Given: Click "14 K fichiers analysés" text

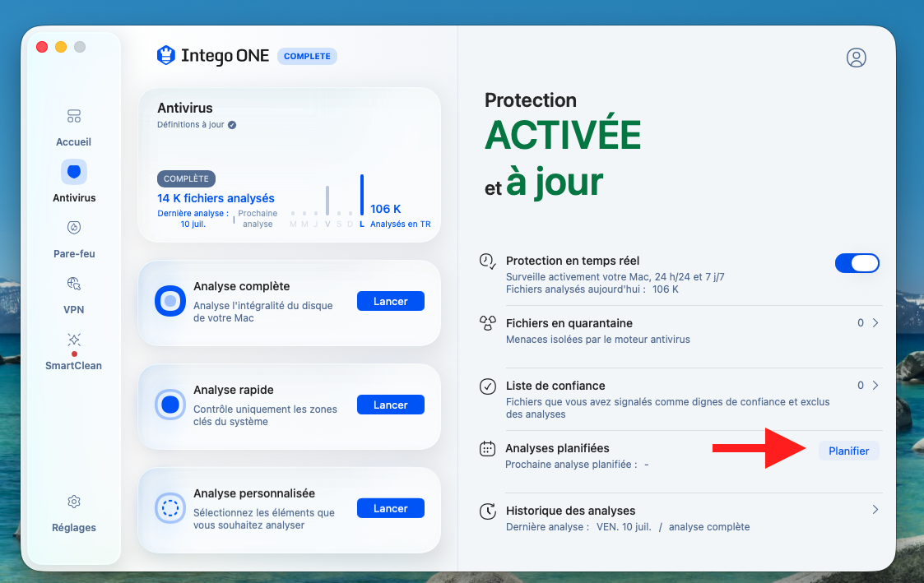Looking at the screenshot, I should point(216,198).
